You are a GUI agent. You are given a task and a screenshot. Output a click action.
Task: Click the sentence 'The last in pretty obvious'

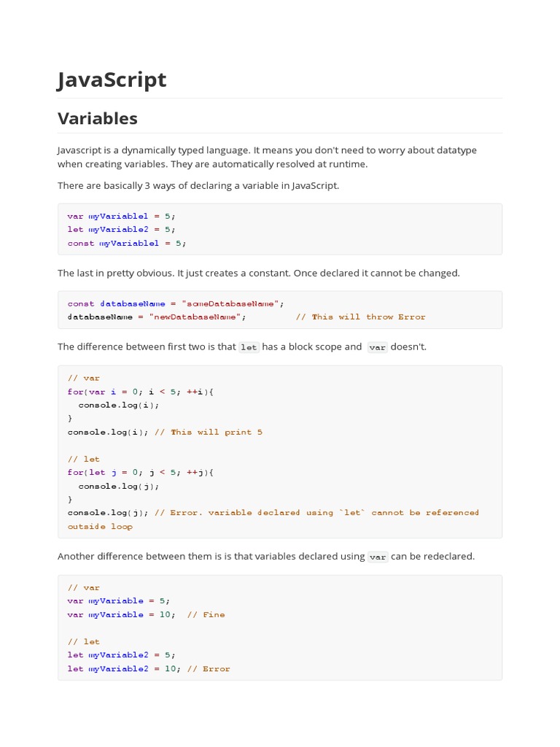pos(258,273)
